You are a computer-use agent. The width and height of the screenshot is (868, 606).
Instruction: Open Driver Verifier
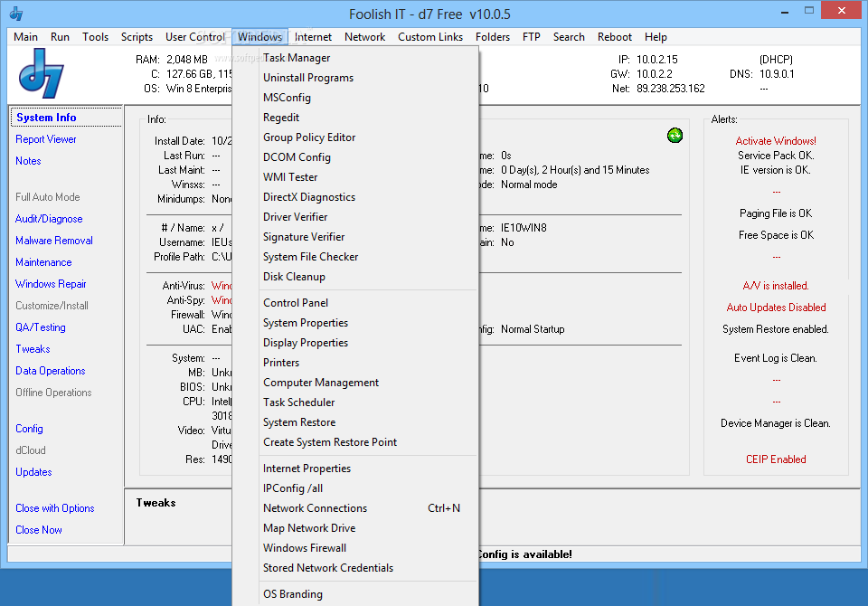click(x=355, y=217)
